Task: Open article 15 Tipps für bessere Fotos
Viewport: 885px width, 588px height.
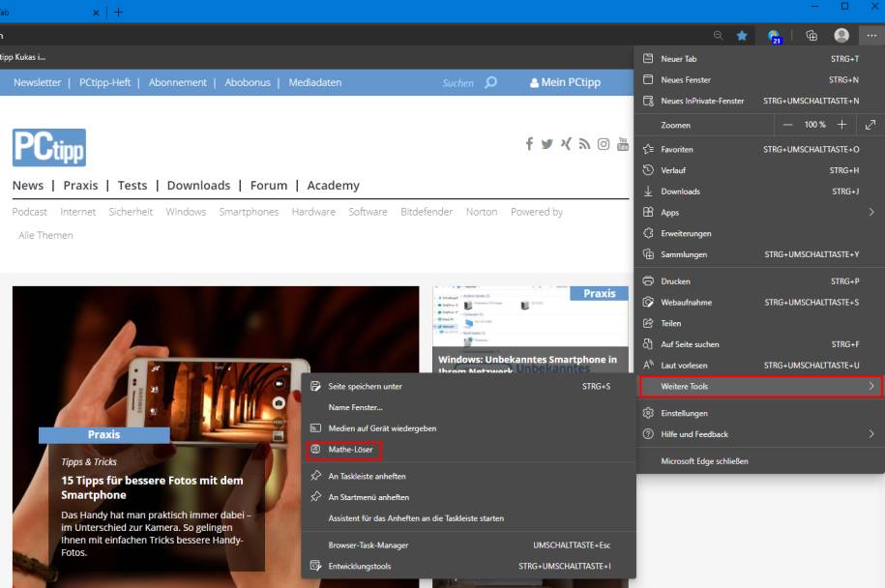Action: [152, 487]
